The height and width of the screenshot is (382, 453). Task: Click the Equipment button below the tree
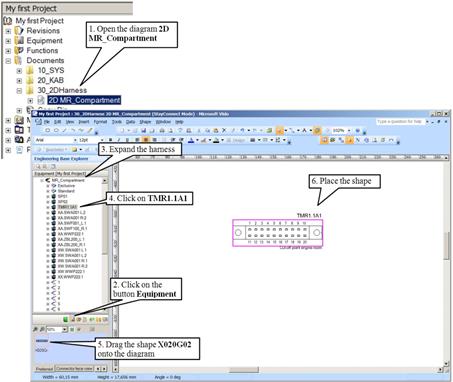[x=73, y=319]
